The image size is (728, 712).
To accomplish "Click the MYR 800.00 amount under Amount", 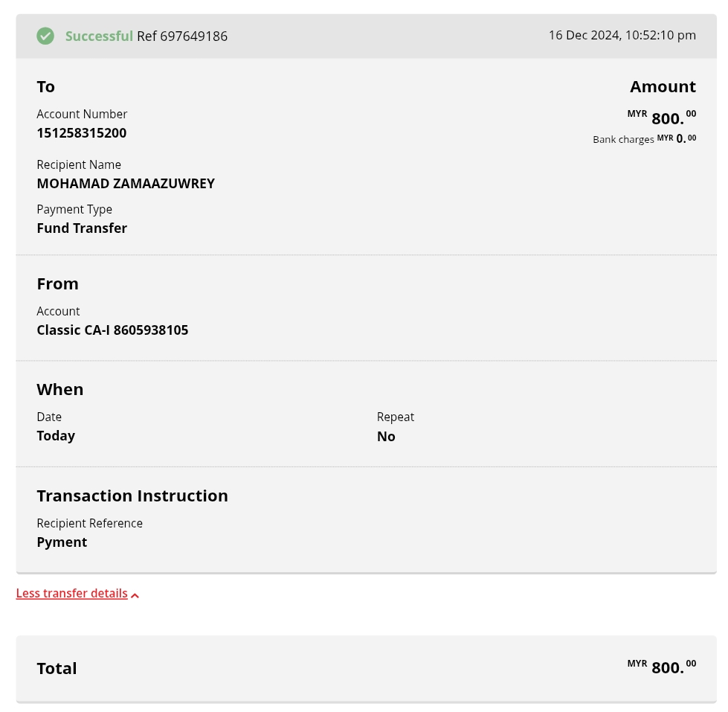I will (x=662, y=118).
